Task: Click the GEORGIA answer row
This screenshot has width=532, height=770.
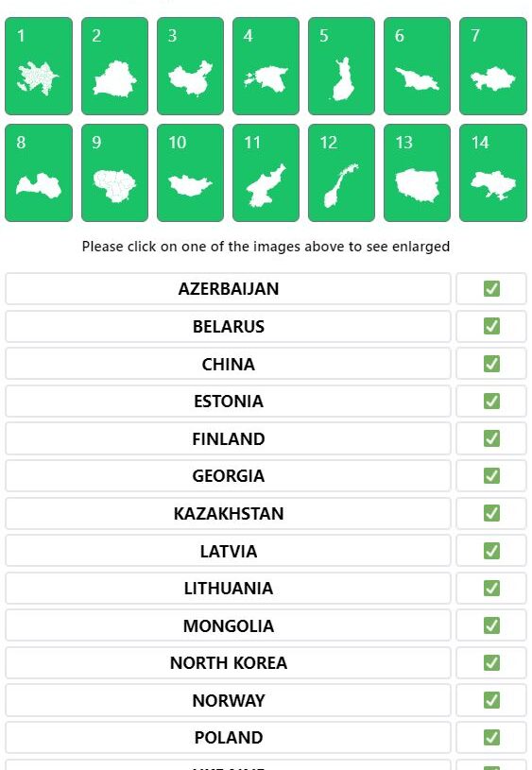Action: (x=228, y=476)
